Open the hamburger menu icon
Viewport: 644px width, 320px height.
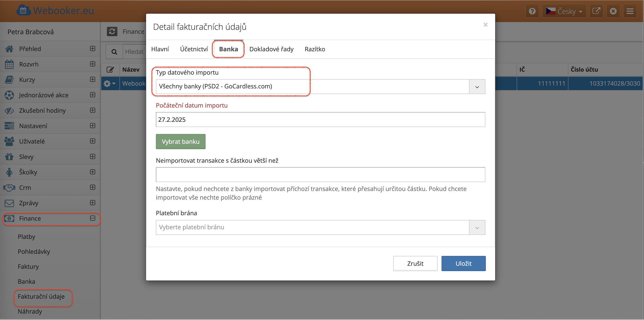click(630, 11)
